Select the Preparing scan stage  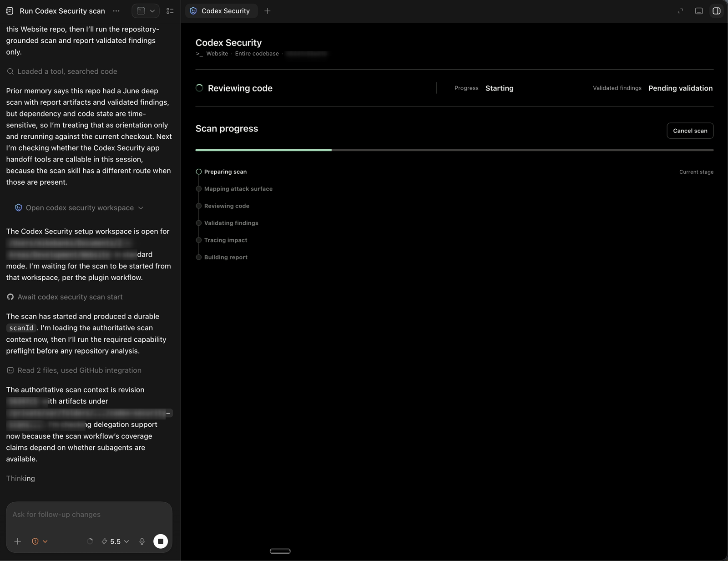pyautogui.click(x=225, y=172)
